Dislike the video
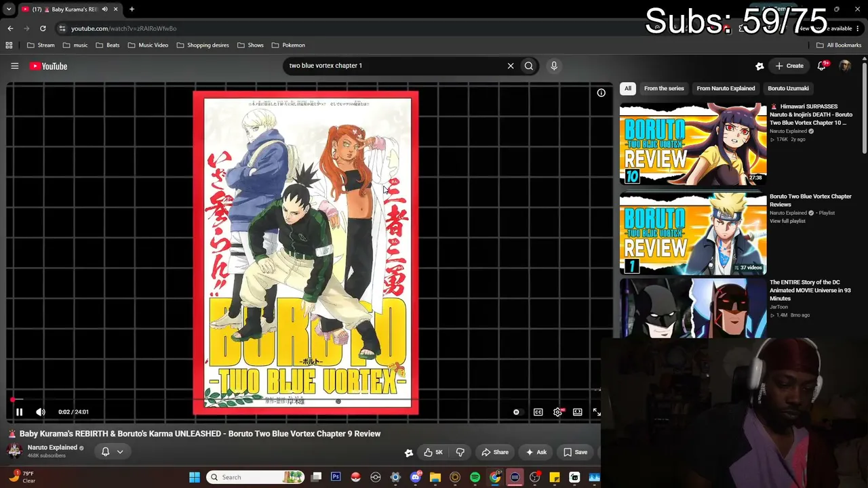The image size is (868, 488). 460,452
